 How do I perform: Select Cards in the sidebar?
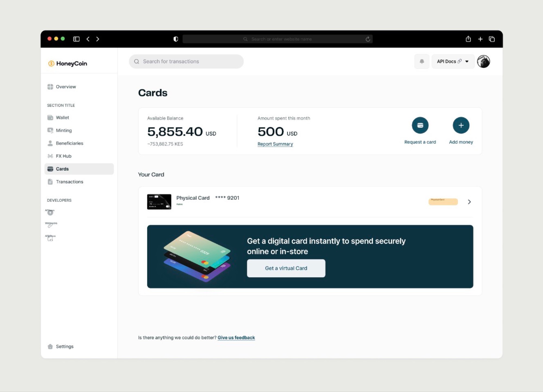point(79,169)
